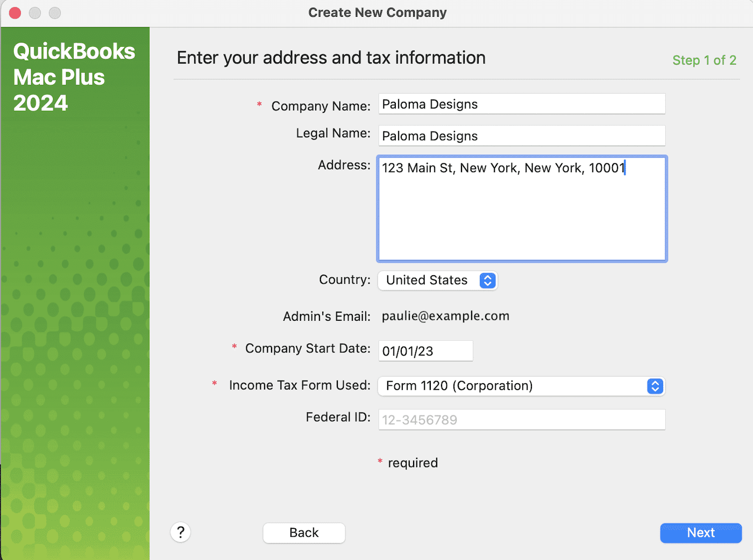Click the QuickBooks Mac Plus 2024 logo text
This screenshot has width=753, height=560.
pos(74,77)
